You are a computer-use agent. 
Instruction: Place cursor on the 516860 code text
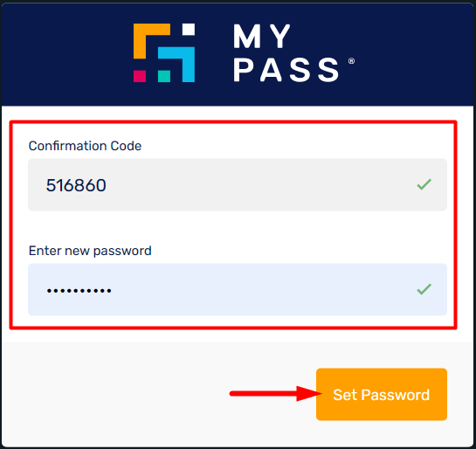tap(76, 185)
